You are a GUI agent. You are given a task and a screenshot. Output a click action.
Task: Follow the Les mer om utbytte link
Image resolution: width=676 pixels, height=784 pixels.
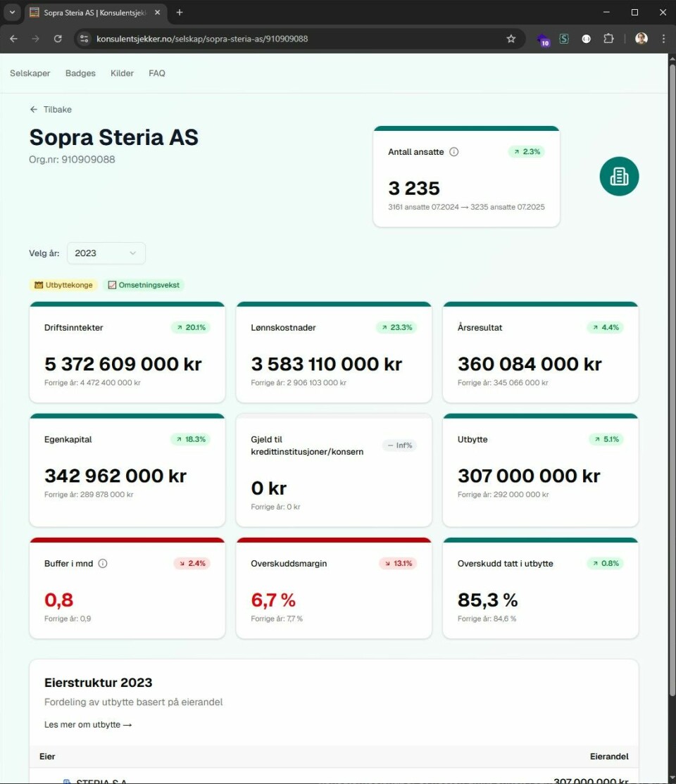(88, 724)
